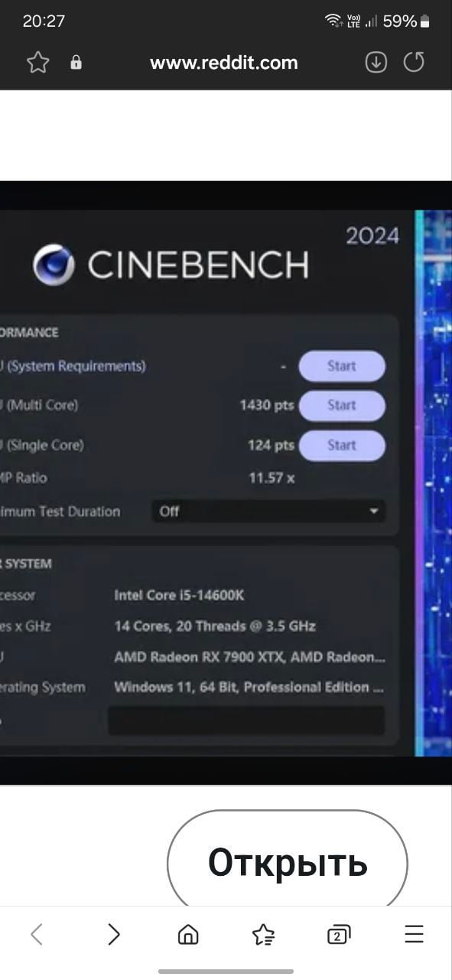This screenshot has width=452, height=980.
Task: Tap the blue circuit board image strip
Action: coord(434,482)
